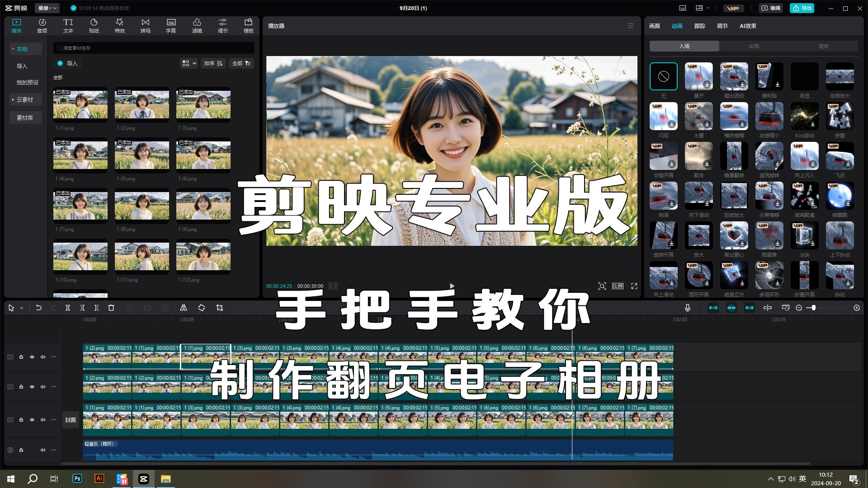Screen dimensions: 868x488
Task: Click the VIP badge in title bar
Action: (x=733, y=8)
